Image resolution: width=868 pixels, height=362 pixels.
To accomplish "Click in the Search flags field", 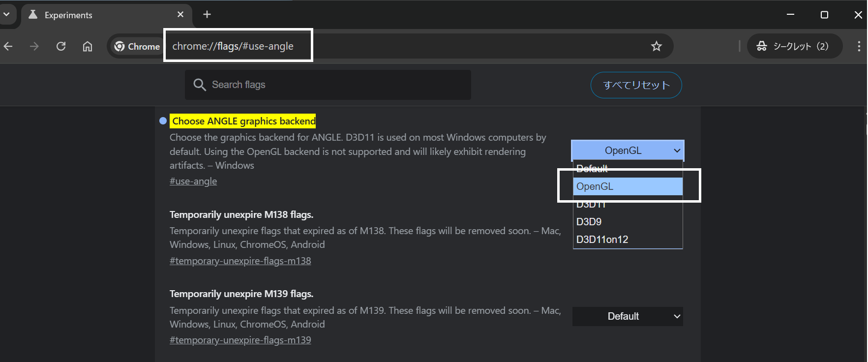I will point(334,85).
